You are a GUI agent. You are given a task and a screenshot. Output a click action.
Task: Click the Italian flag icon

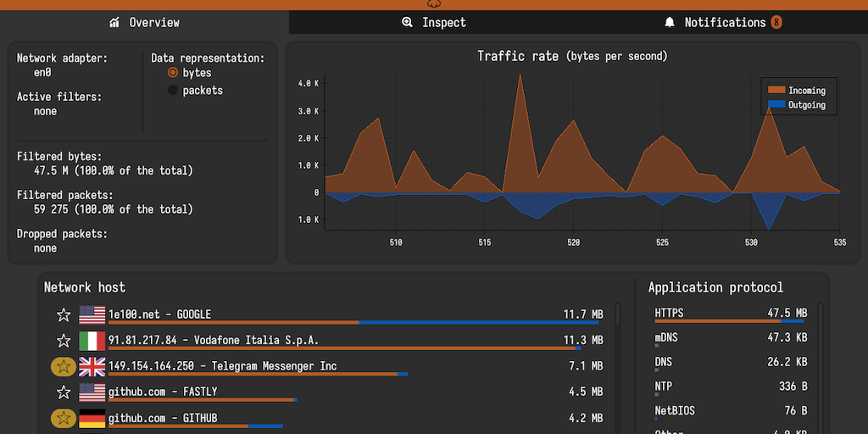coord(92,341)
